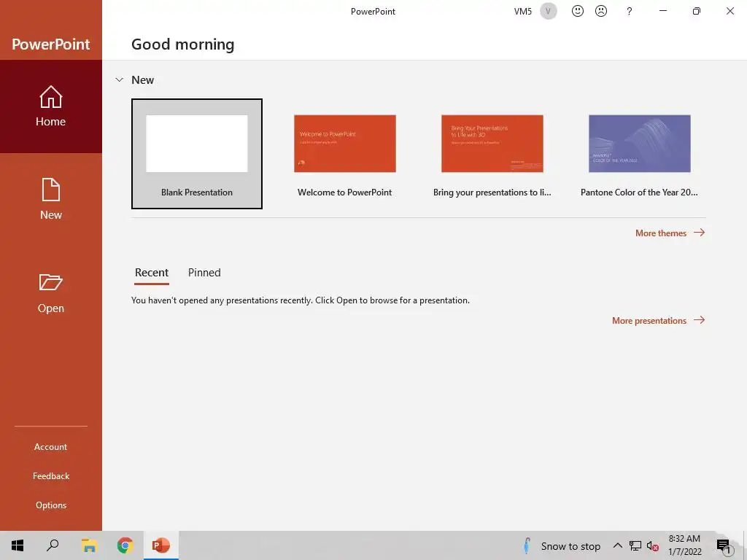Open PowerPoint Options
The width and height of the screenshot is (747, 560).
51,505
